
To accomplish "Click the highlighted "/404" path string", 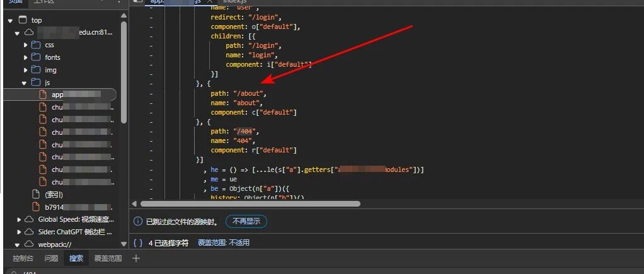I will pos(244,132).
